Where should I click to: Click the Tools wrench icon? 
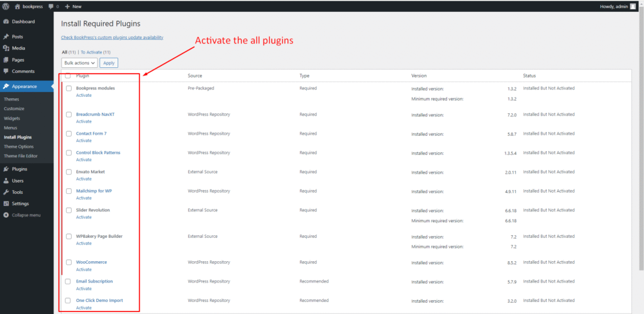(x=6, y=192)
